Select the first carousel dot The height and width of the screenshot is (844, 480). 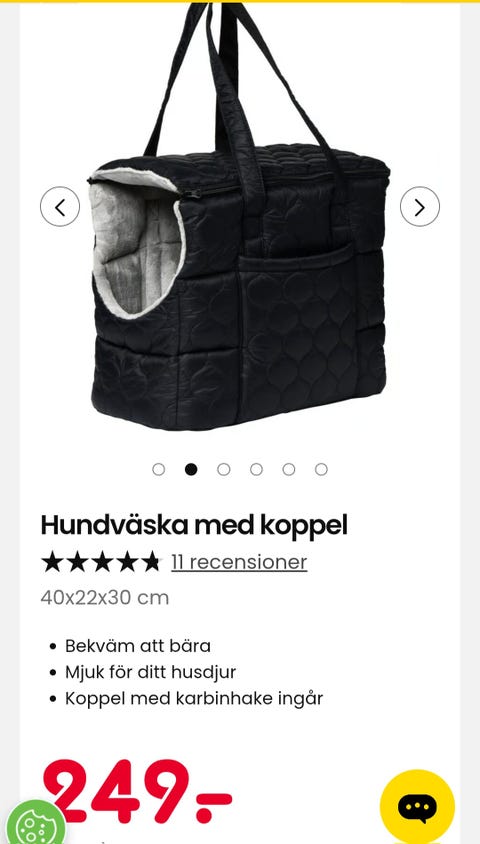(x=159, y=469)
